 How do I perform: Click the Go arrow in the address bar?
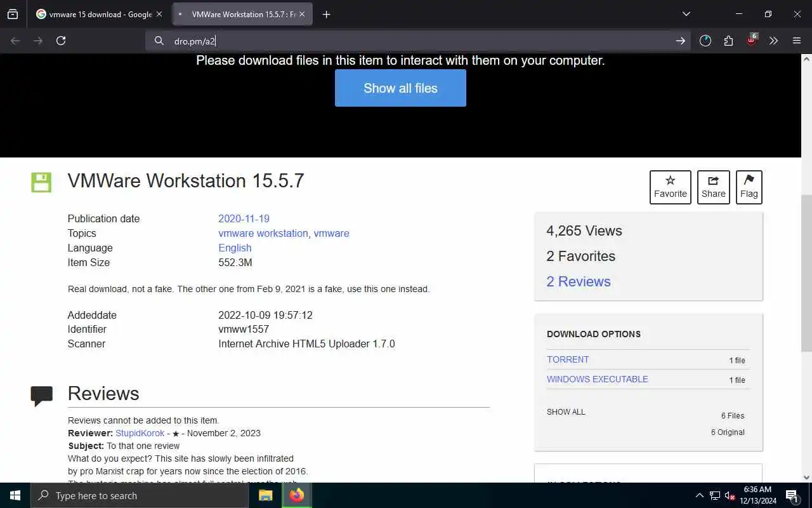point(680,41)
